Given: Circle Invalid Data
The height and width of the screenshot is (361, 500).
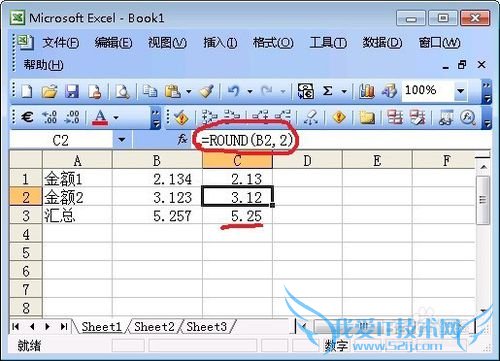Looking at the screenshot, I should click(x=395, y=117).
